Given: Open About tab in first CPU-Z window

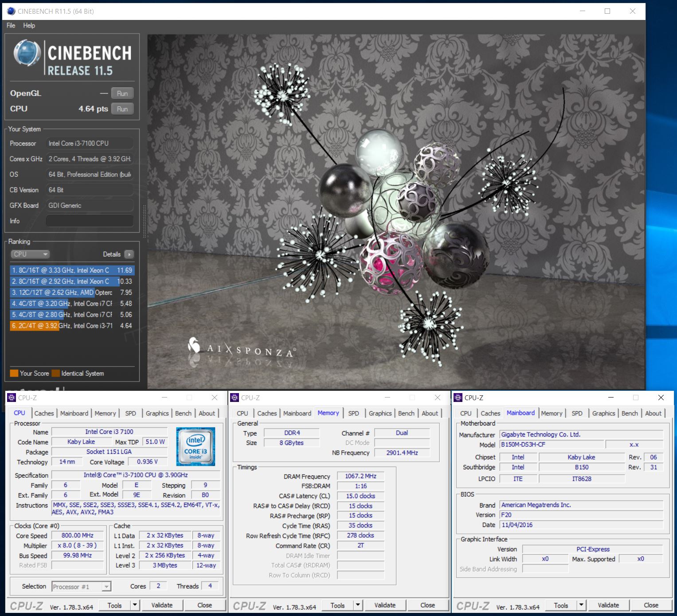Looking at the screenshot, I should (207, 413).
